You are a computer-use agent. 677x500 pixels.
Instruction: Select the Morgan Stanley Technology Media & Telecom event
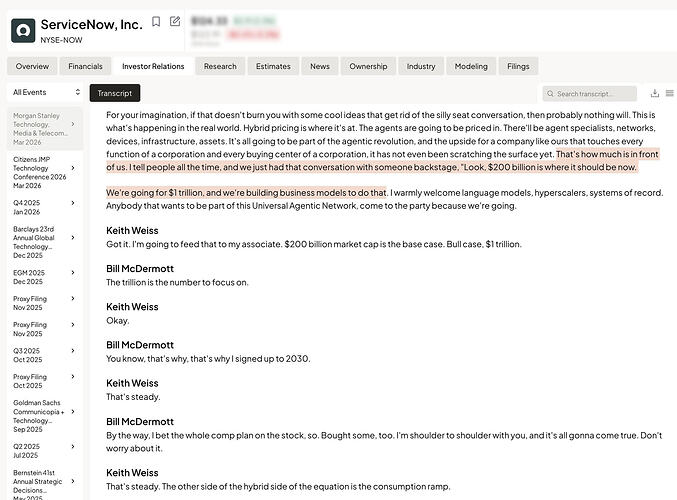coord(45,129)
